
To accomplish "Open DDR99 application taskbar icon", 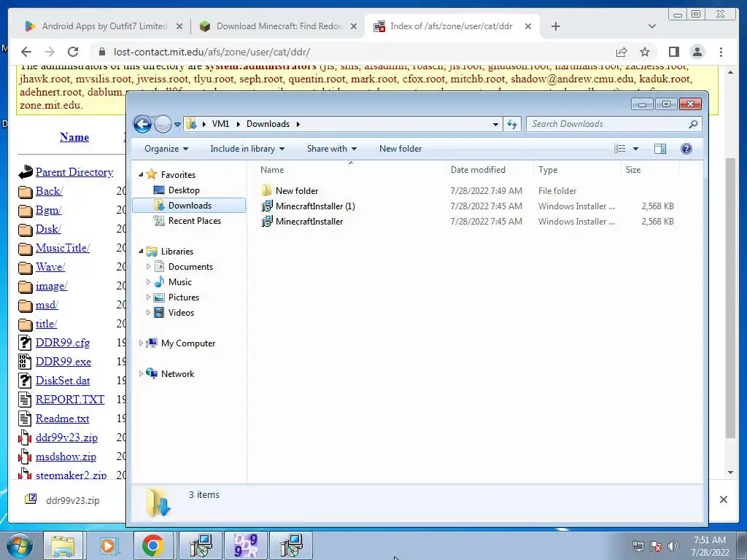I will tap(245, 545).
